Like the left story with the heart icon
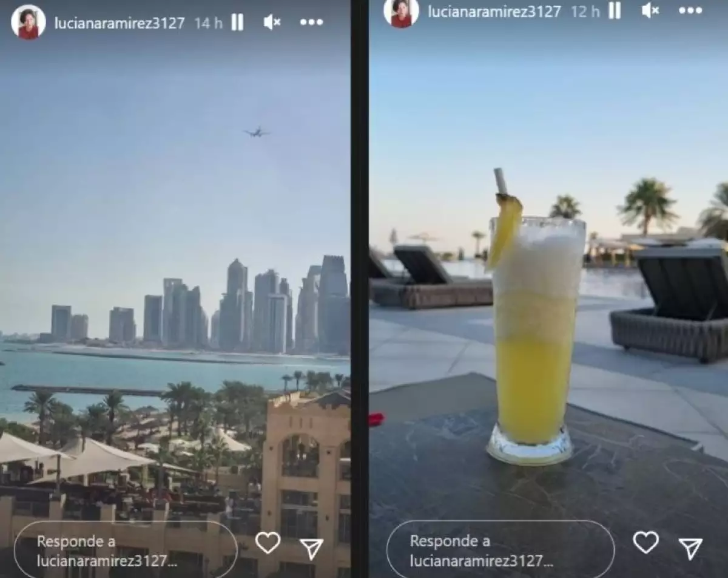Screen dimensions: 728x578 tap(268, 542)
